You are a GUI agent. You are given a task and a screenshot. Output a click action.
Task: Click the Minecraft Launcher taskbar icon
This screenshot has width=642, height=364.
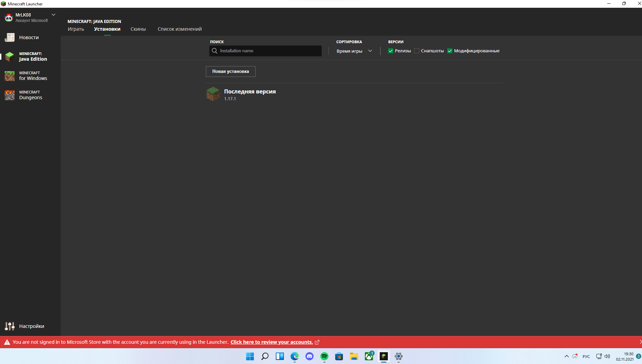coord(384,356)
